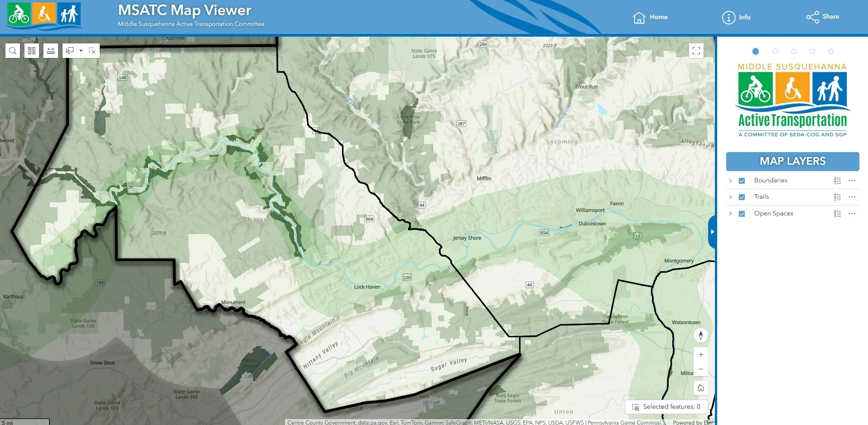Switch to the second panel page dot
868x425 pixels.
click(x=775, y=51)
